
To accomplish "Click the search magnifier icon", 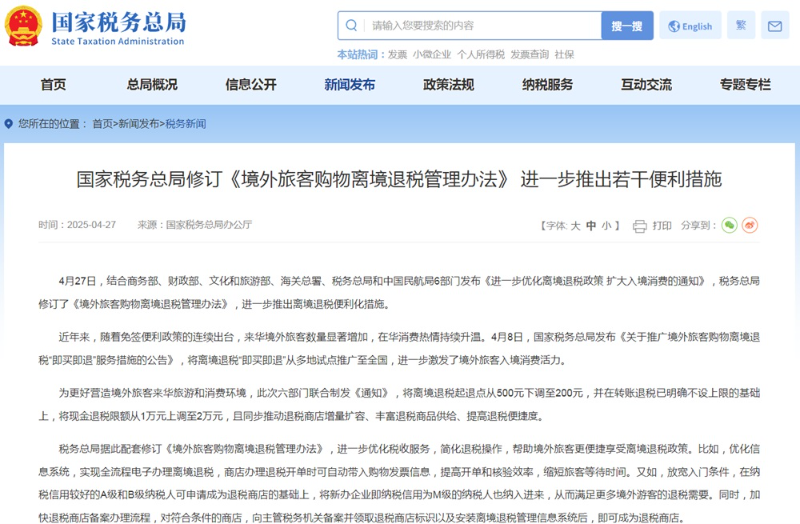I will [351, 26].
